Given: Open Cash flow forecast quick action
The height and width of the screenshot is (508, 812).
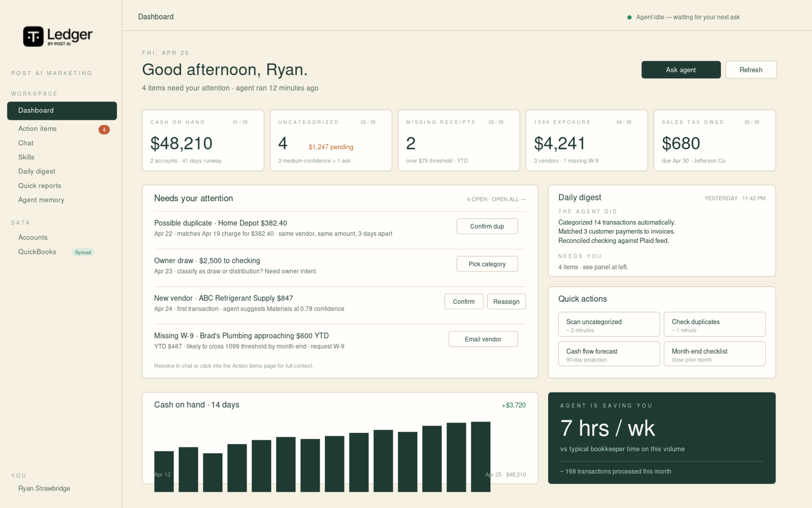Looking at the screenshot, I should (x=609, y=354).
